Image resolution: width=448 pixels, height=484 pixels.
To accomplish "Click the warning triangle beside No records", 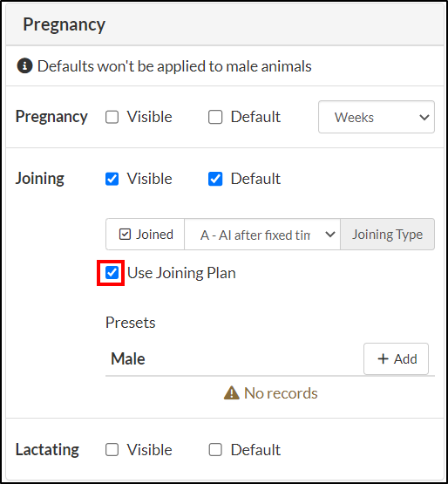I will pos(231,393).
